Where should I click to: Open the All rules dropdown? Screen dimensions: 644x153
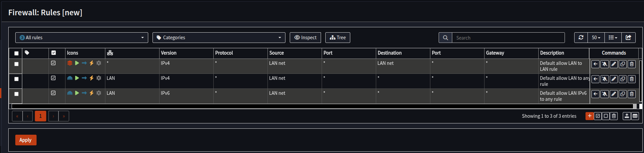click(81, 38)
